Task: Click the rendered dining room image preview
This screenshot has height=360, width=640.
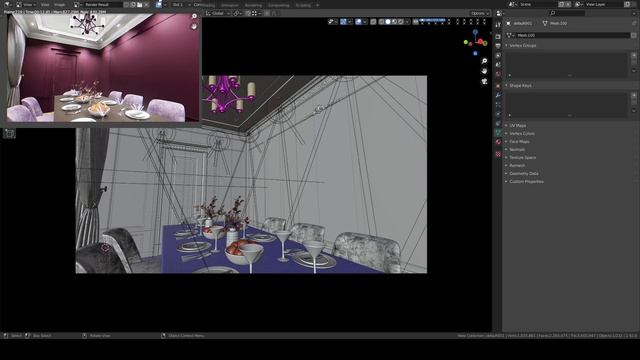Action: pos(102,68)
